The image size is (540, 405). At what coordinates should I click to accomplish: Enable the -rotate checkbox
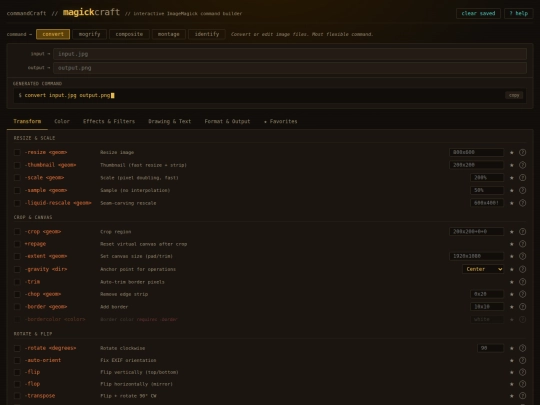17,348
